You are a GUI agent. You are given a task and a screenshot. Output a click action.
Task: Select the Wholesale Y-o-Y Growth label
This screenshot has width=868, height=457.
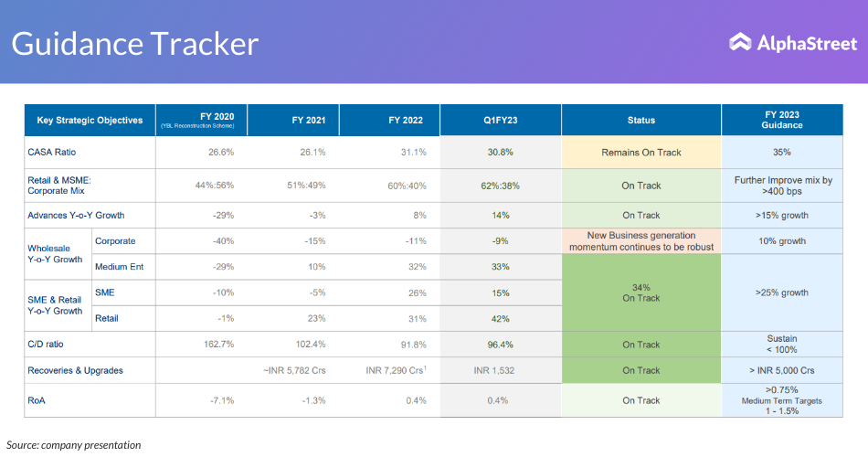tap(56, 254)
